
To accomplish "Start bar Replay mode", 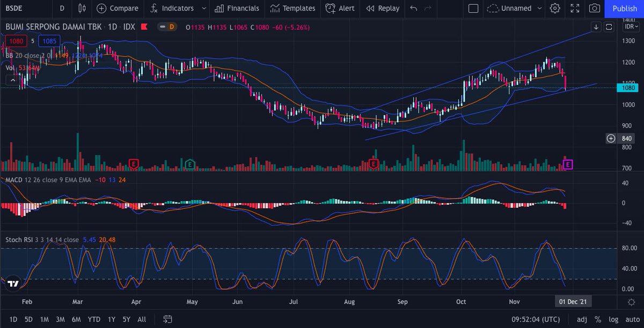I will (x=382, y=8).
